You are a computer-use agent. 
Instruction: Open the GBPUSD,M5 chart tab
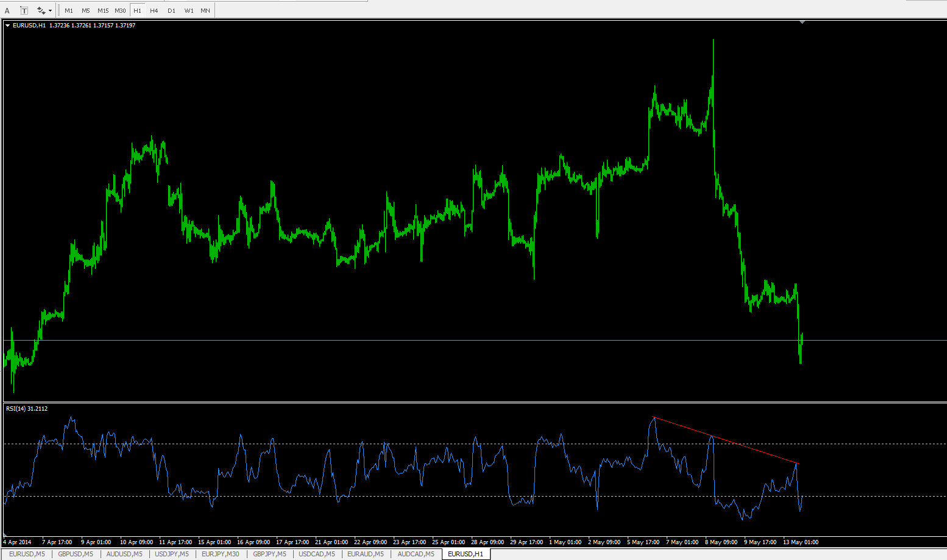point(76,554)
